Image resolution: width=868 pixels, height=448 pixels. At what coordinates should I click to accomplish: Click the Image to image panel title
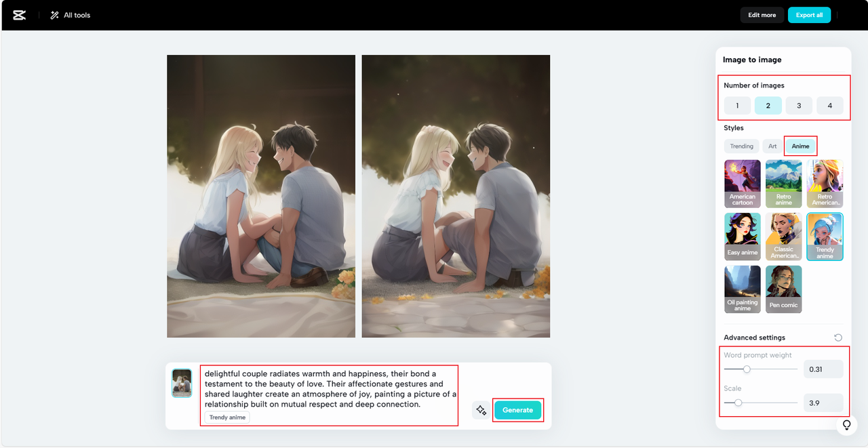pyautogui.click(x=752, y=60)
